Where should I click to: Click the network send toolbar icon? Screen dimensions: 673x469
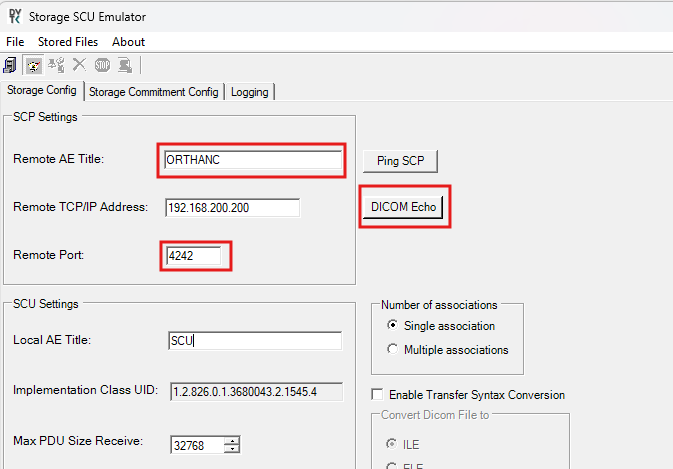(x=56, y=65)
